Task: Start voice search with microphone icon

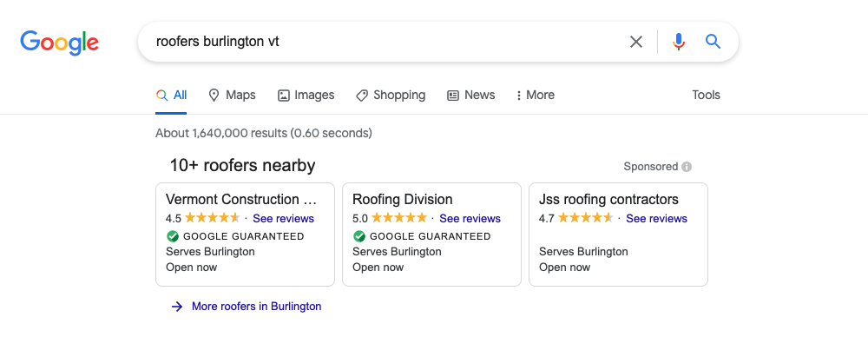Action: pyautogui.click(x=679, y=42)
